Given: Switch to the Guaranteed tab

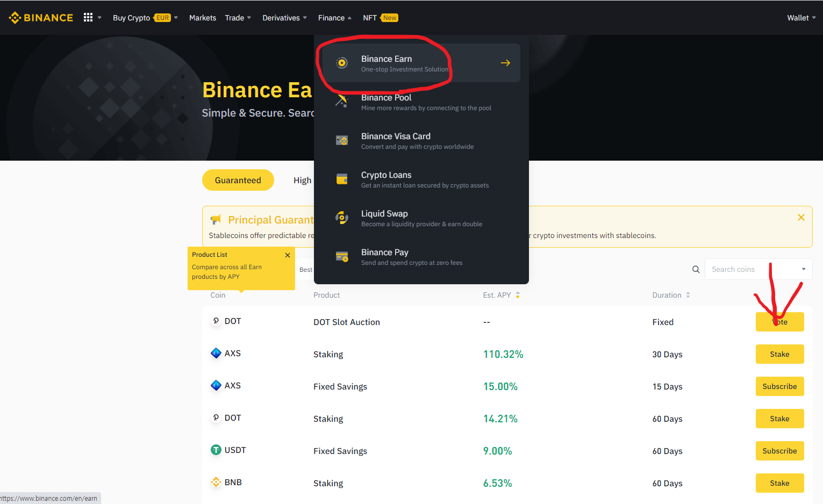Looking at the screenshot, I should tap(238, 180).
